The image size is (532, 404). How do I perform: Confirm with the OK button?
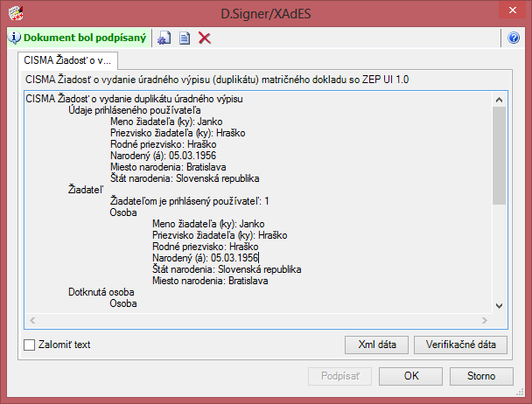(411, 376)
